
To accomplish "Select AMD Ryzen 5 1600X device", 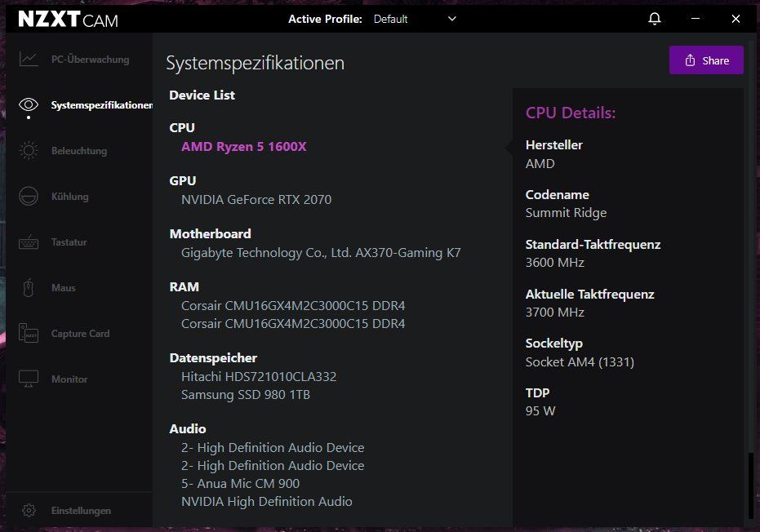I will (244, 146).
